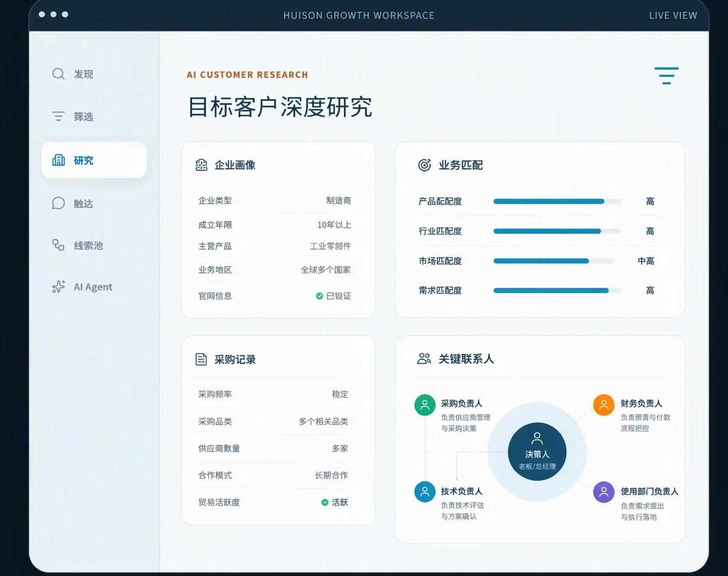Click the 采购记录 document icon
728x576 pixels.
(201, 360)
